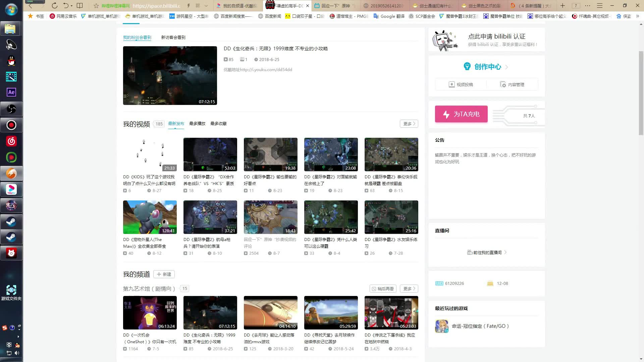The height and width of the screenshot is (362, 644).
Task: Click 视频投稿 upload button
Action: pyautogui.click(x=461, y=84)
